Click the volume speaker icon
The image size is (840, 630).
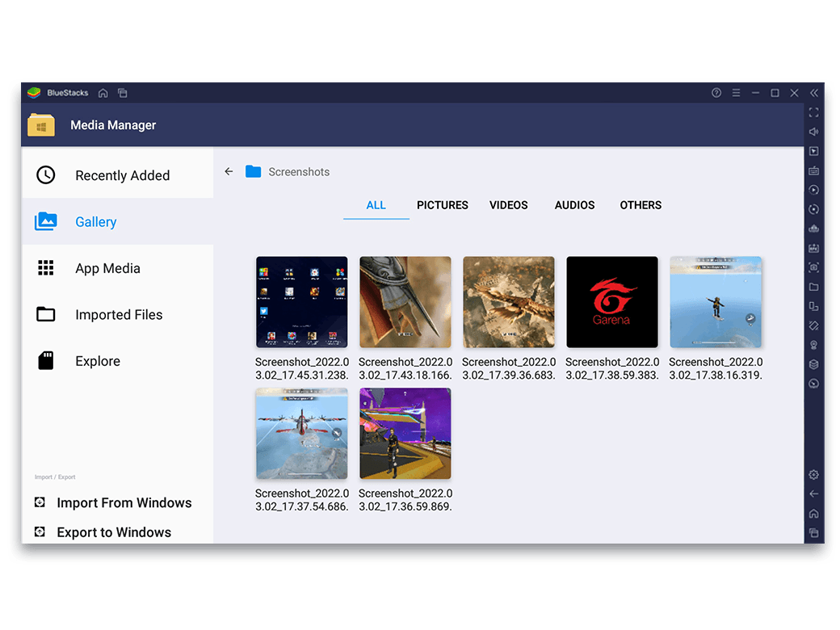pyautogui.click(x=813, y=132)
